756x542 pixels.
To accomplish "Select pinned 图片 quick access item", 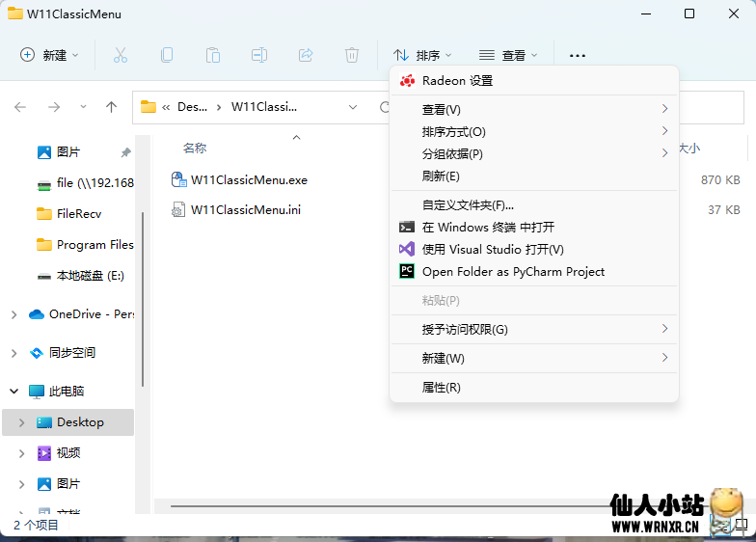I will tap(67, 152).
